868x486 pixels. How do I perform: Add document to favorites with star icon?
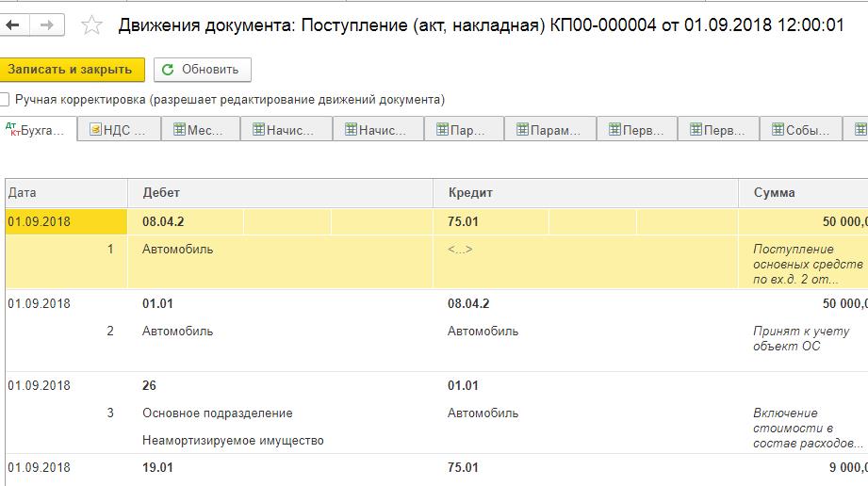91,25
